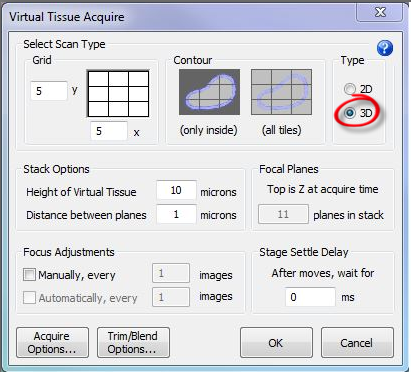
Task: Click the Grid y value field
Action: click(x=49, y=91)
